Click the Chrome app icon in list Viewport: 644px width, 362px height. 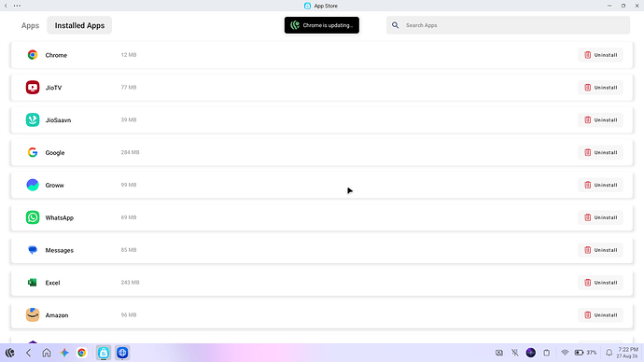pyautogui.click(x=33, y=55)
